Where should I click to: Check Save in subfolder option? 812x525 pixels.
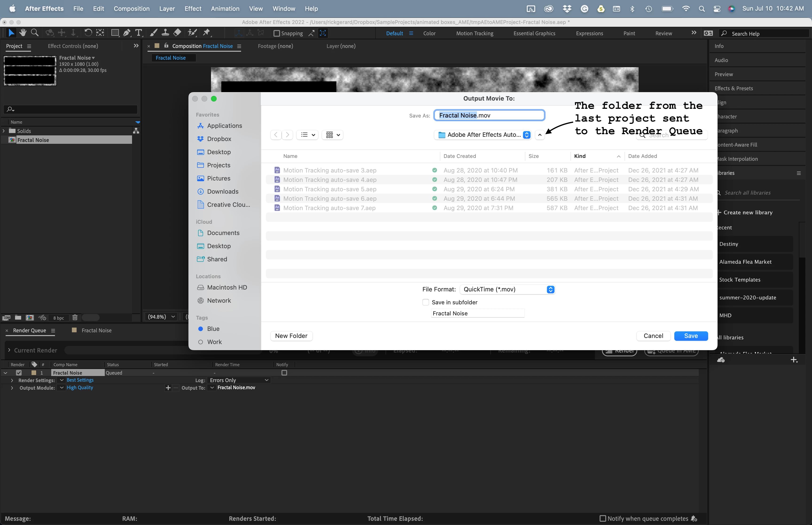click(x=426, y=302)
